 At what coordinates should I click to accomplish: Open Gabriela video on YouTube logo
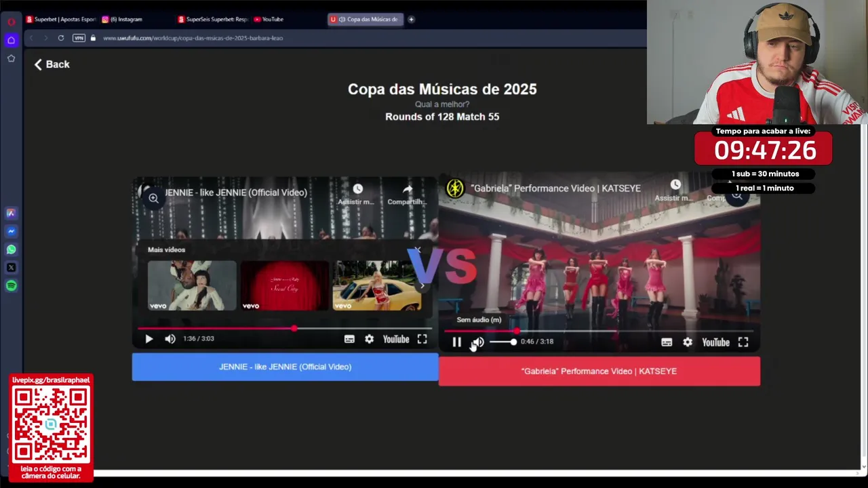click(715, 342)
